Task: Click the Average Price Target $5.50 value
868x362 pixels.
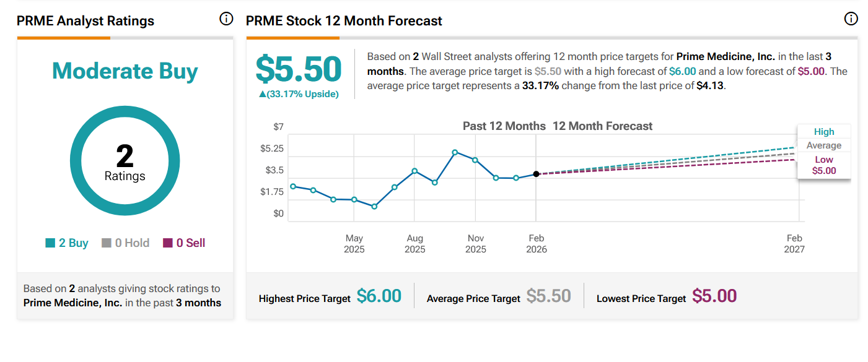Action: [548, 296]
